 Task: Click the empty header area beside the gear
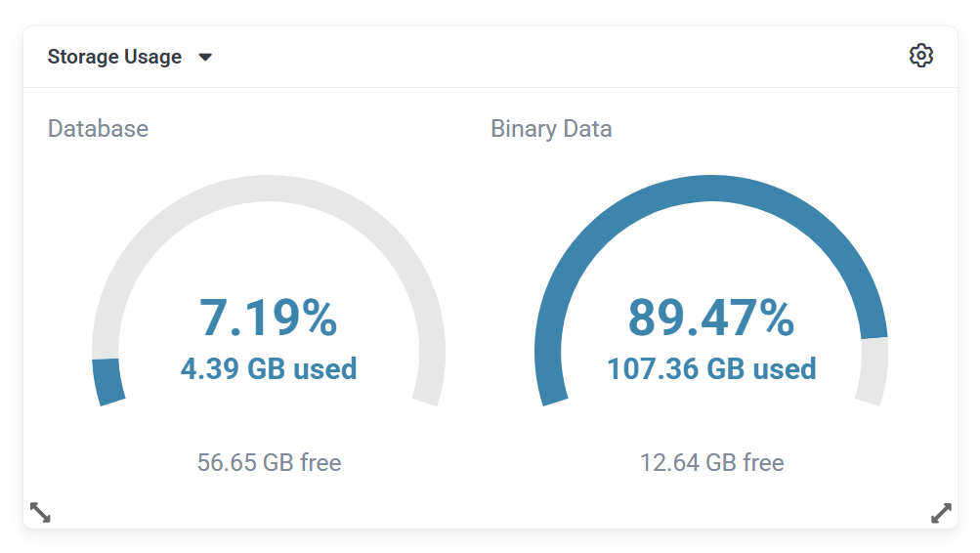click(x=586, y=57)
